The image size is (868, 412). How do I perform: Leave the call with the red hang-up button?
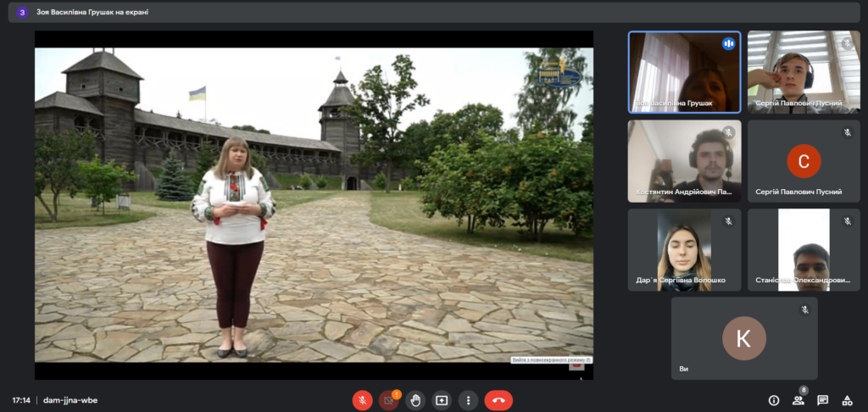point(498,400)
